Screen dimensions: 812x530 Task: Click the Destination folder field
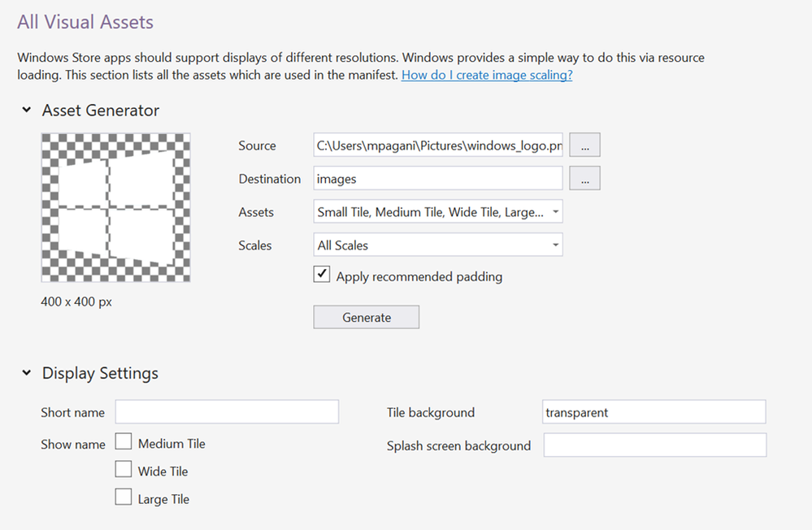click(438, 178)
